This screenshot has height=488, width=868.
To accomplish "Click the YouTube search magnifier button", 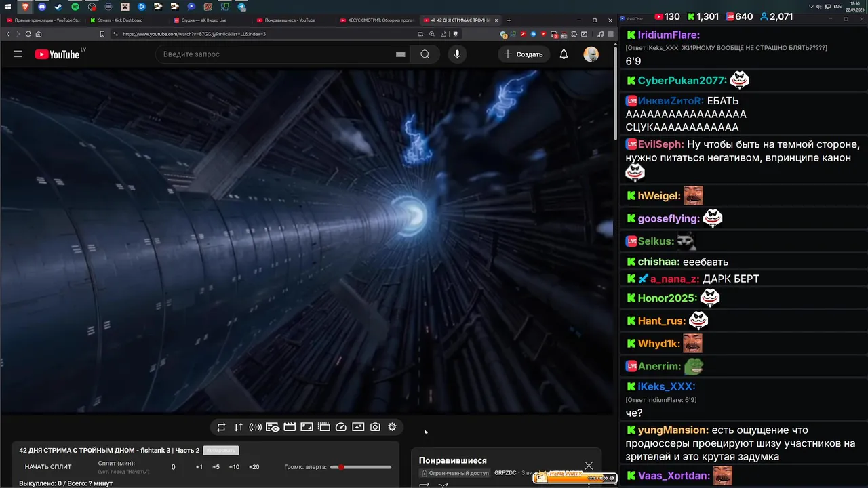I will 425,54.
